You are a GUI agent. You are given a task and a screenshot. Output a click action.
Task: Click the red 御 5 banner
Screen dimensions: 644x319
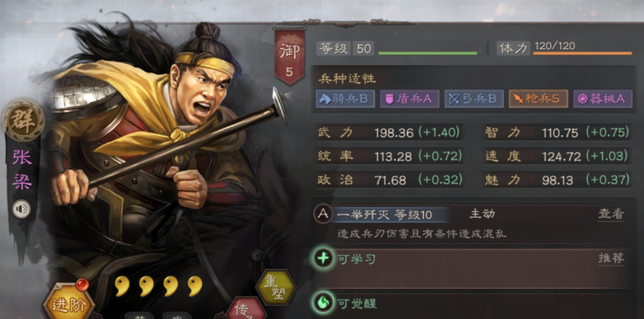coord(290,55)
